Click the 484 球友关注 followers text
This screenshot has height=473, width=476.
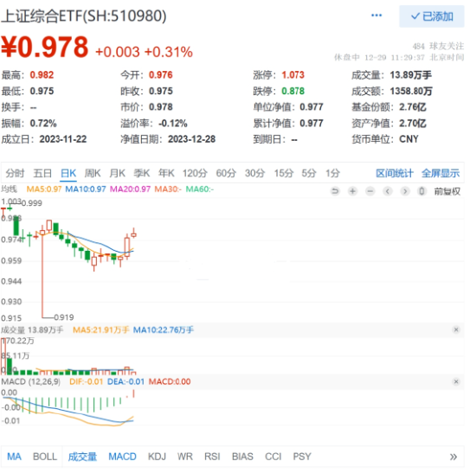pyautogui.click(x=438, y=46)
